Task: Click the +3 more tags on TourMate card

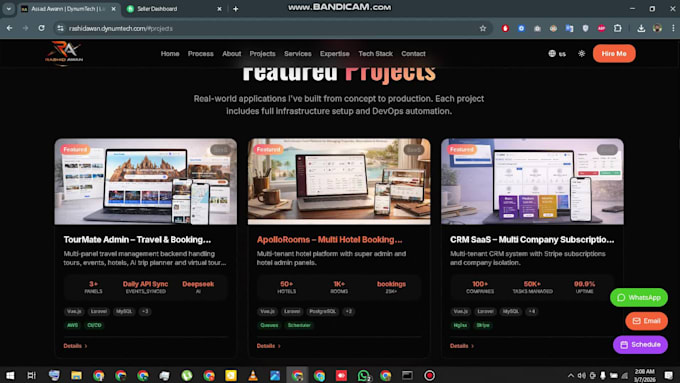Action: 145,311
